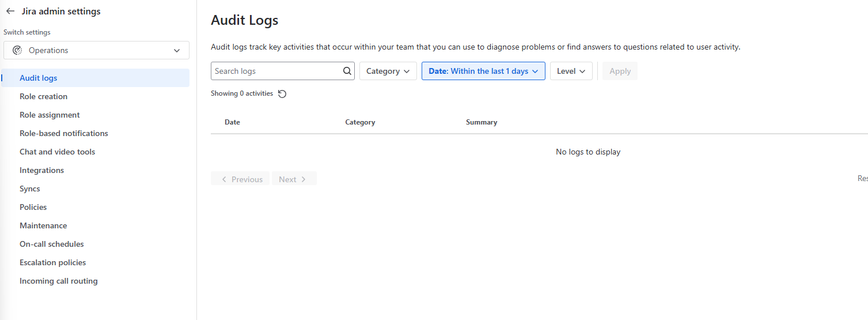Click the Summary column header
This screenshot has width=868, height=320.
[x=482, y=122]
